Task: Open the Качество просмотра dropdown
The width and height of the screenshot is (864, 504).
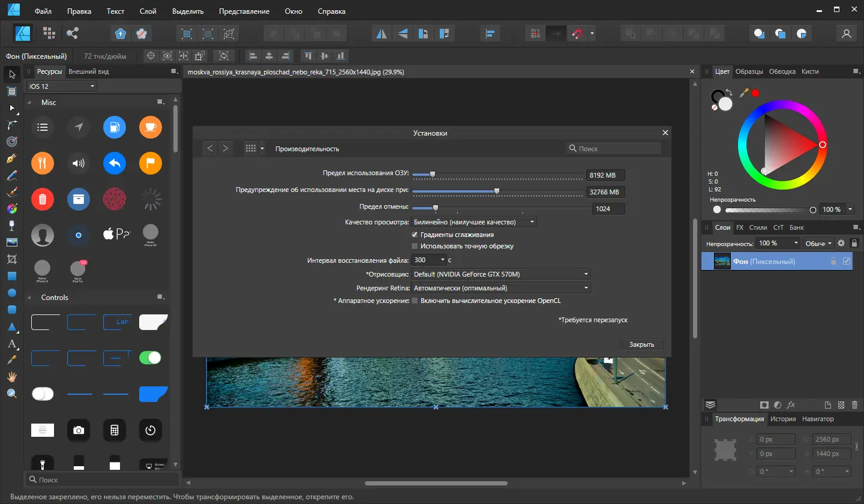Action: pyautogui.click(x=474, y=222)
